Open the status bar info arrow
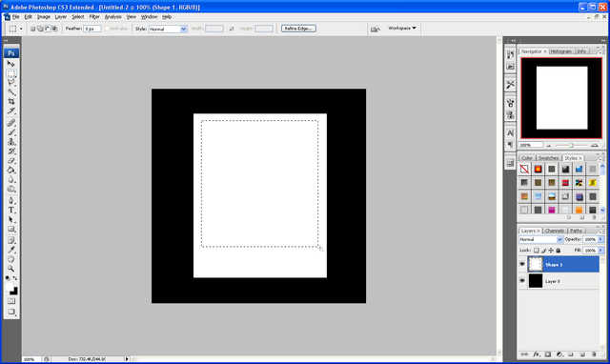610x364 pixels. (127, 359)
